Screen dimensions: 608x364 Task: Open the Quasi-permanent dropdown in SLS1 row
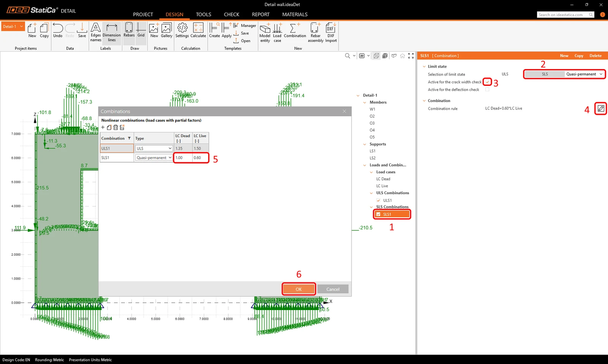154,158
